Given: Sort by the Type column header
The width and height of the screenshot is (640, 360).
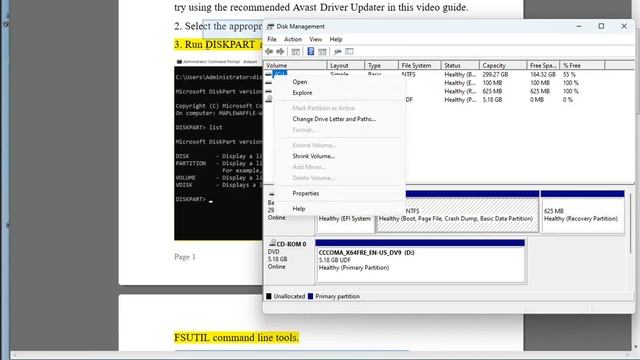Looking at the screenshot, I should tap(382, 65).
